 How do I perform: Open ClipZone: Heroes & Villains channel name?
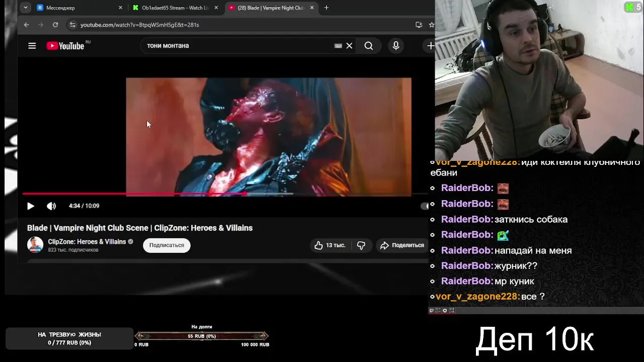click(87, 242)
